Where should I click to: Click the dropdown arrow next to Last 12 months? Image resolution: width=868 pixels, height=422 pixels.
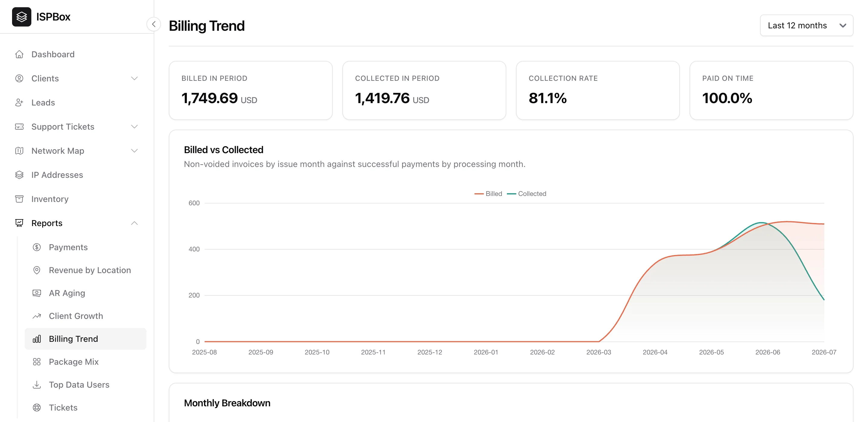click(843, 26)
